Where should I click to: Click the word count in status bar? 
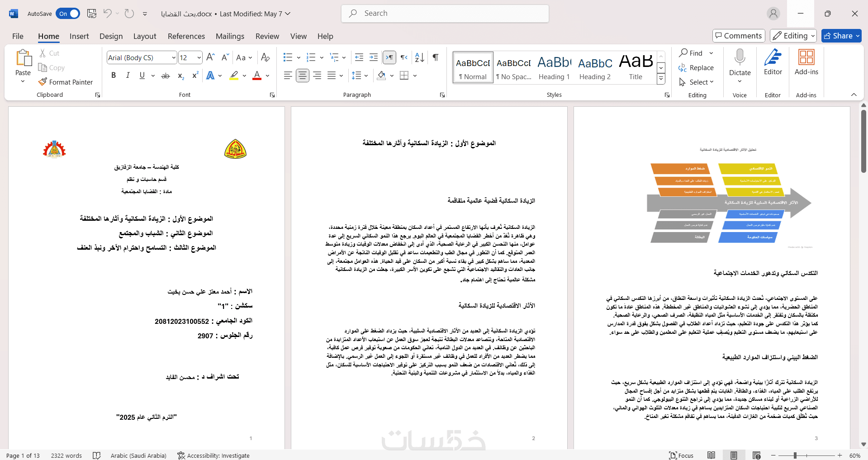(x=66, y=455)
